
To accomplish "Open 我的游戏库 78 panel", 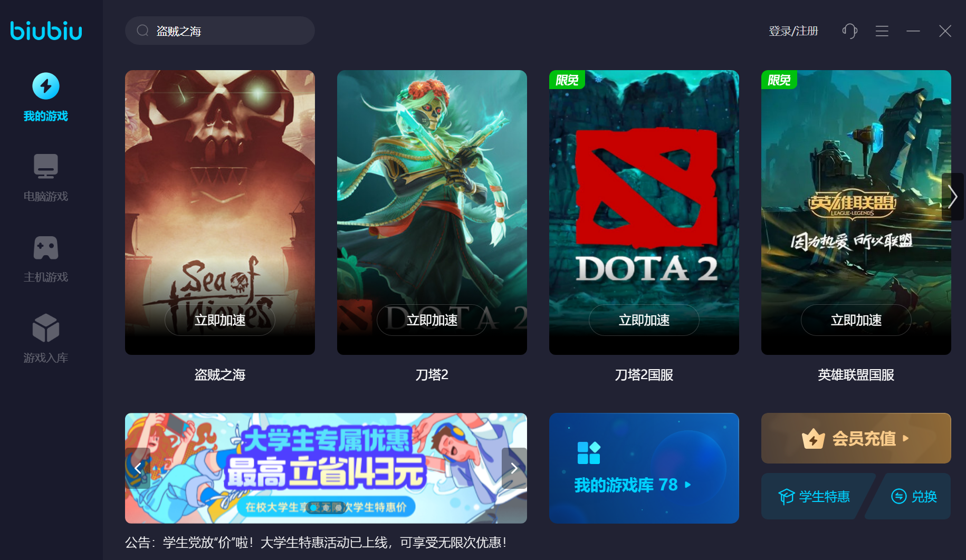I will click(x=644, y=468).
